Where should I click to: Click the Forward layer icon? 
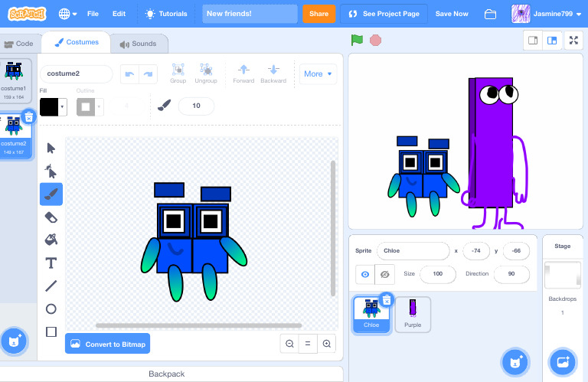click(243, 73)
